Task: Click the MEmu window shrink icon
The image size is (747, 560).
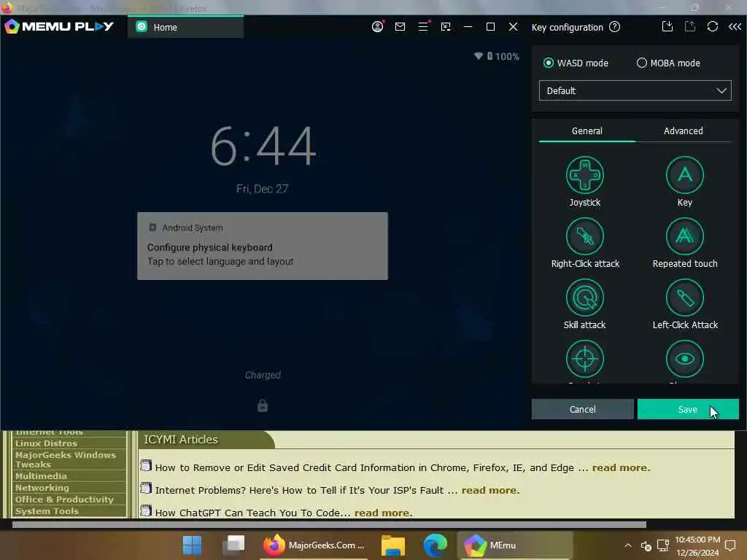Action: 446,27
